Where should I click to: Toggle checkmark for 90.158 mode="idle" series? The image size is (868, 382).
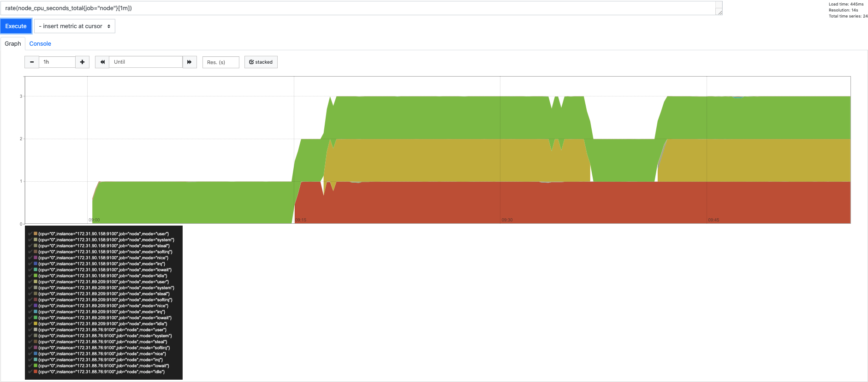click(30, 276)
